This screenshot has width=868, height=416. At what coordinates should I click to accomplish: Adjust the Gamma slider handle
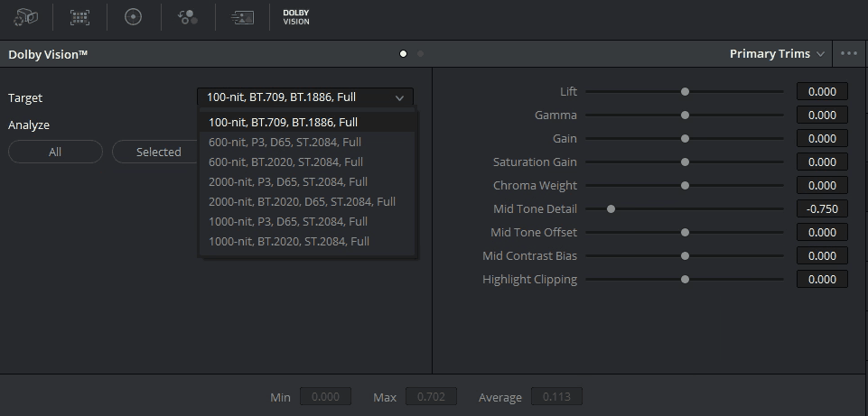coord(685,116)
